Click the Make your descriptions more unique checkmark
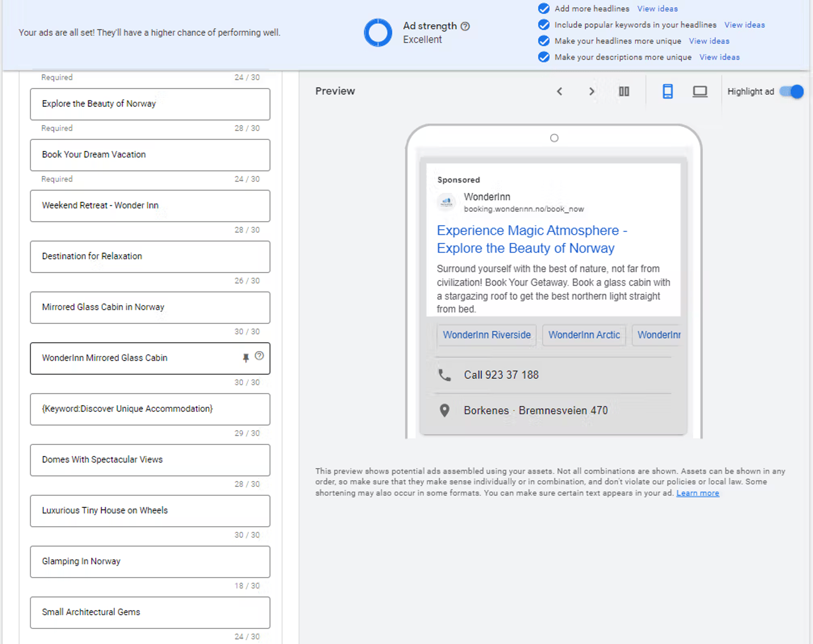 click(x=543, y=57)
